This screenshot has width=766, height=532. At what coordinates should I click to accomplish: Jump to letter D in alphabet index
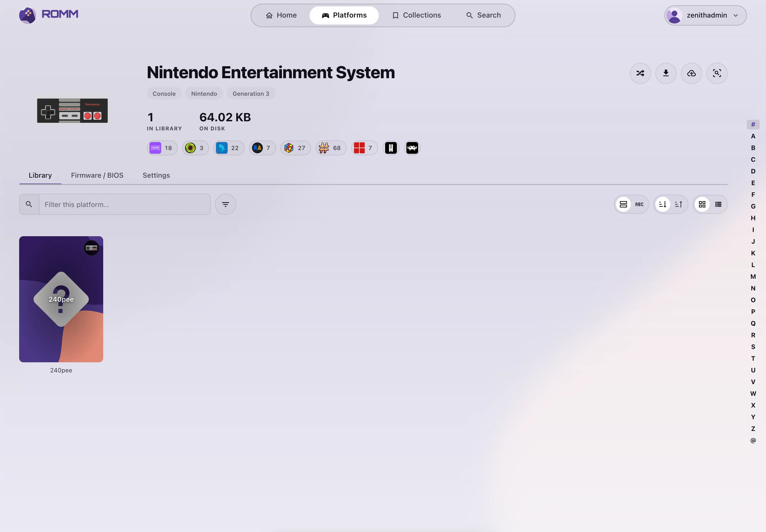753,171
